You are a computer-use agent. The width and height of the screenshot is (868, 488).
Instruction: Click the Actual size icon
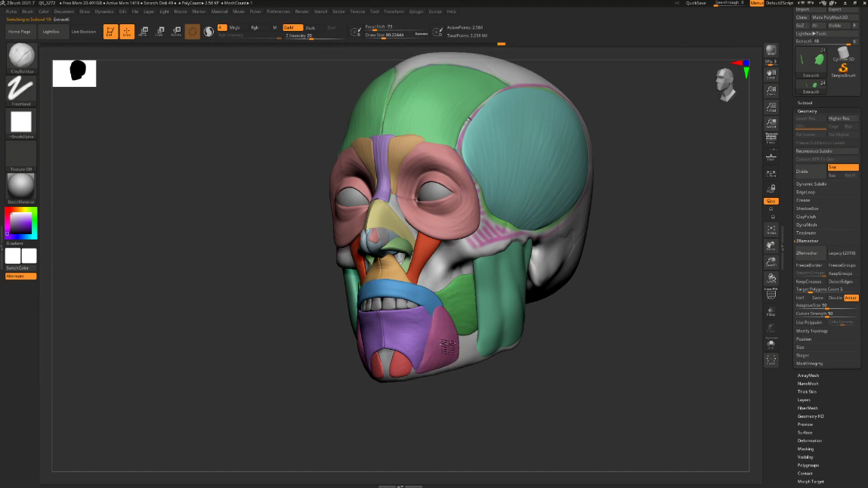coord(771,107)
